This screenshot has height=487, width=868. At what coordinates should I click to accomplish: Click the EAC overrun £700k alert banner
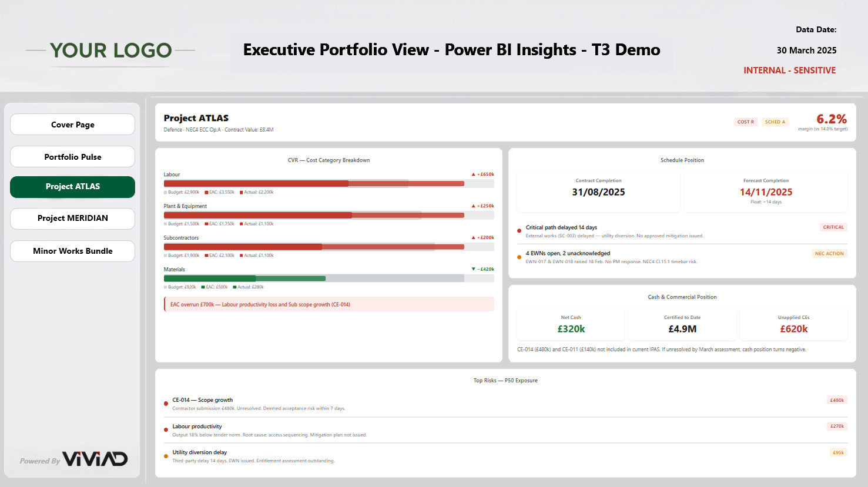329,304
